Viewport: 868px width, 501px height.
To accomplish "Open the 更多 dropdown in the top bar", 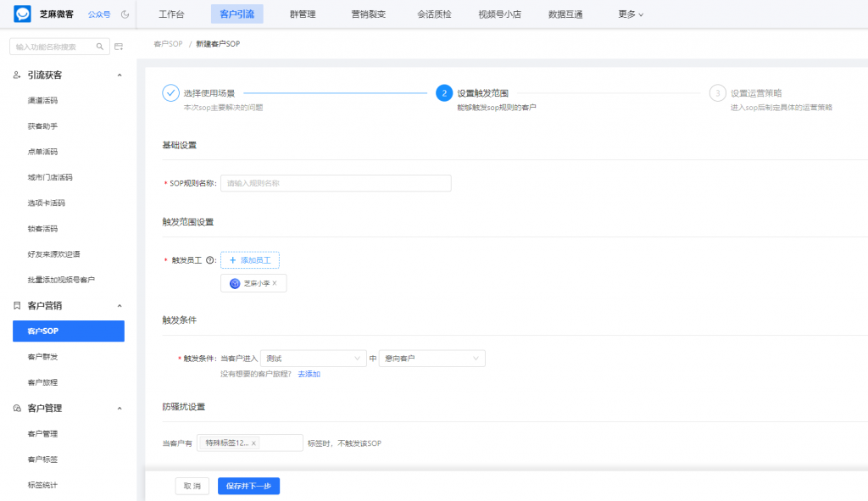I will (x=629, y=14).
